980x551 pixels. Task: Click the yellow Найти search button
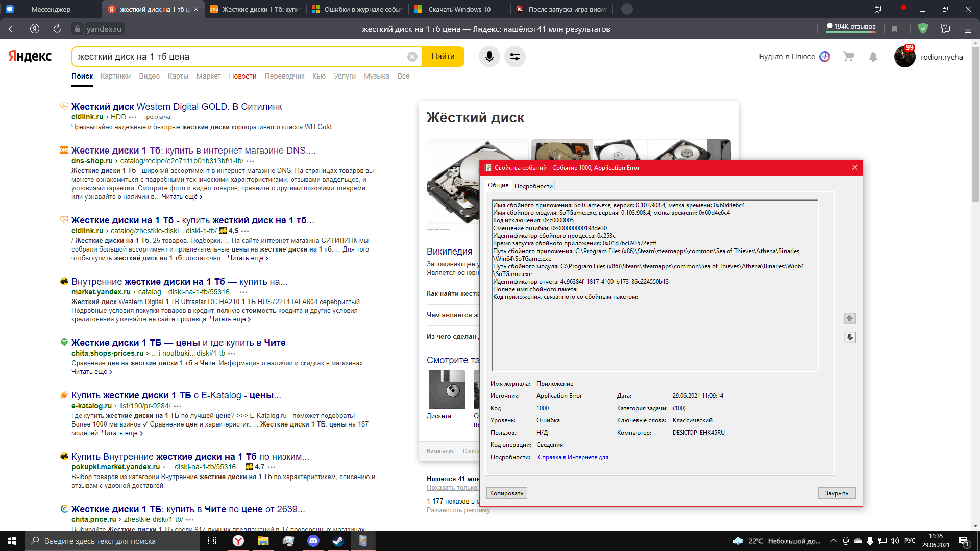[443, 57]
